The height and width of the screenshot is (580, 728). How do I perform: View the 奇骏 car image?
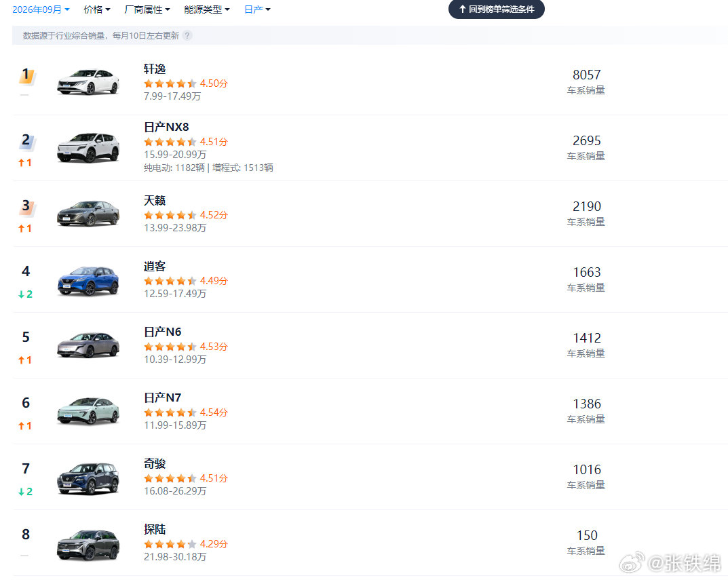(88, 478)
